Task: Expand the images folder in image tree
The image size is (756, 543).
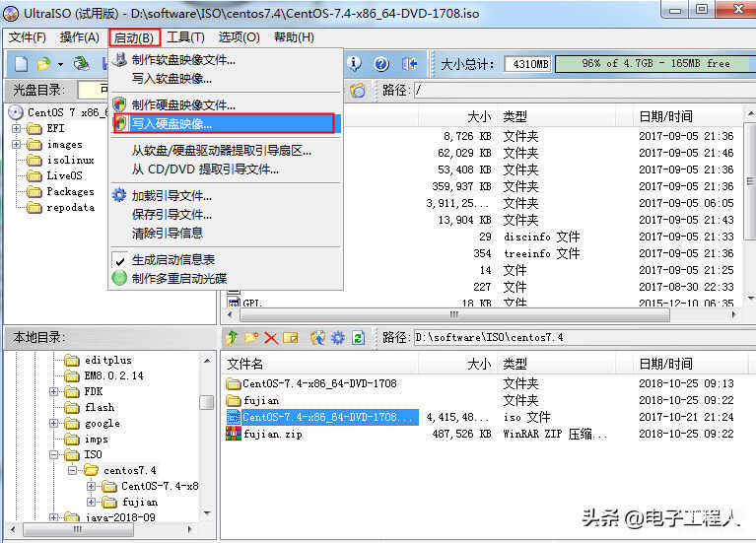Action: pos(17,144)
